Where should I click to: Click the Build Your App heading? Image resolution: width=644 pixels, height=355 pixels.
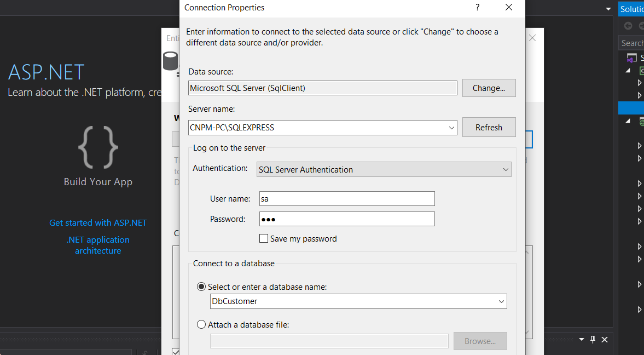pyautogui.click(x=98, y=182)
